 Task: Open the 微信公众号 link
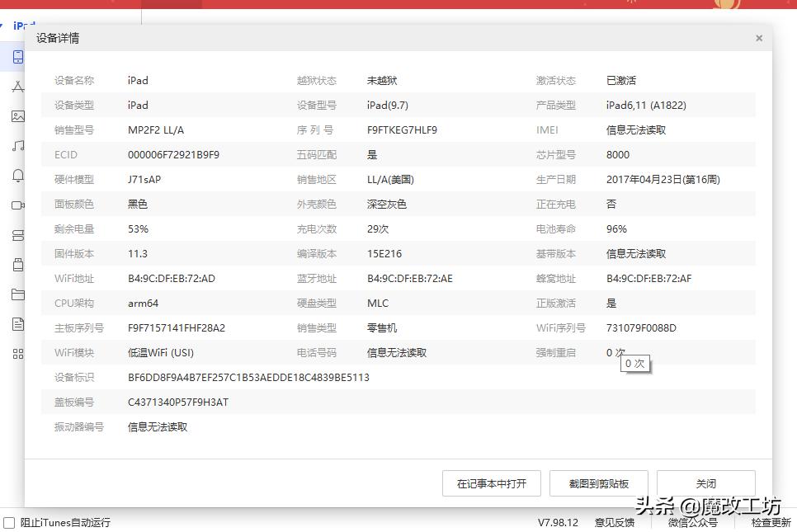(693, 522)
